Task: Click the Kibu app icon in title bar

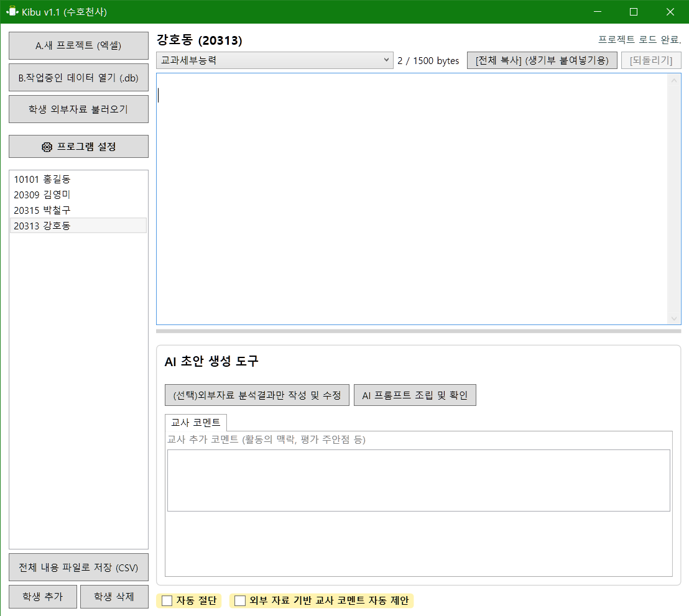Action: coord(11,12)
